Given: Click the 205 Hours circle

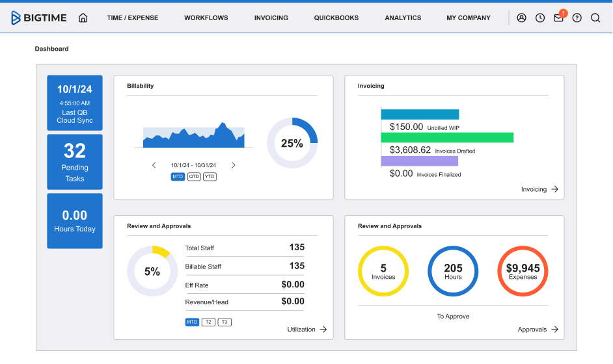Looking at the screenshot, I should point(453,271).
